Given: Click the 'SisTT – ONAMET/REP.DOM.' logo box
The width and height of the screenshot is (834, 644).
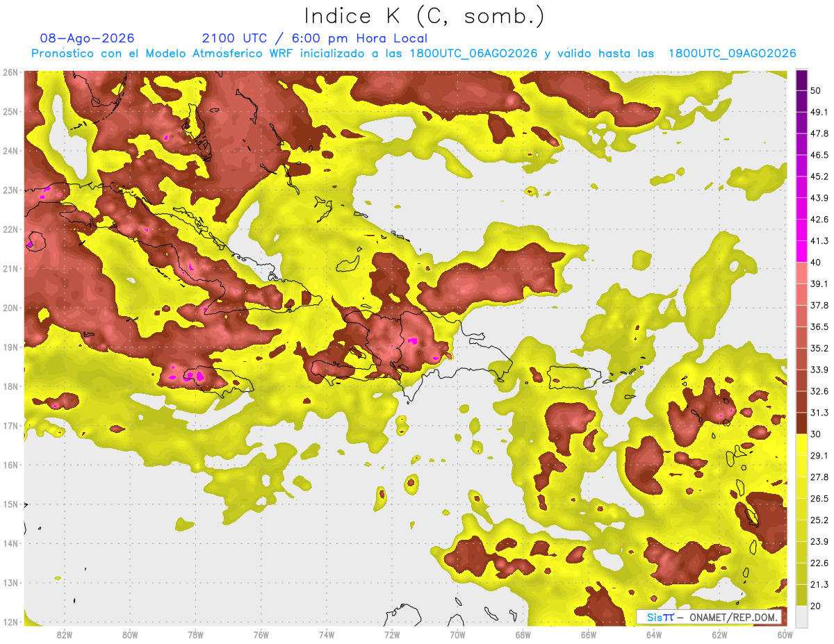Looking at the screenshot, I should [x=710, y=617].
